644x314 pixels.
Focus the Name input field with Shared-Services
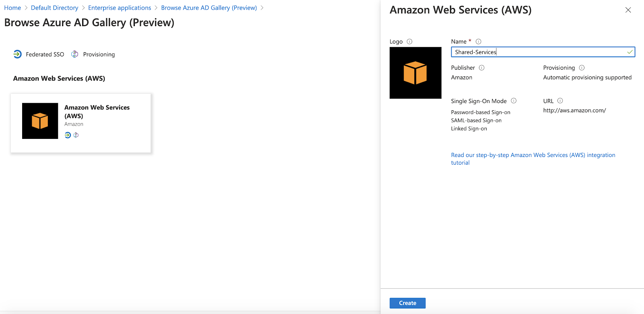[543, 52]
